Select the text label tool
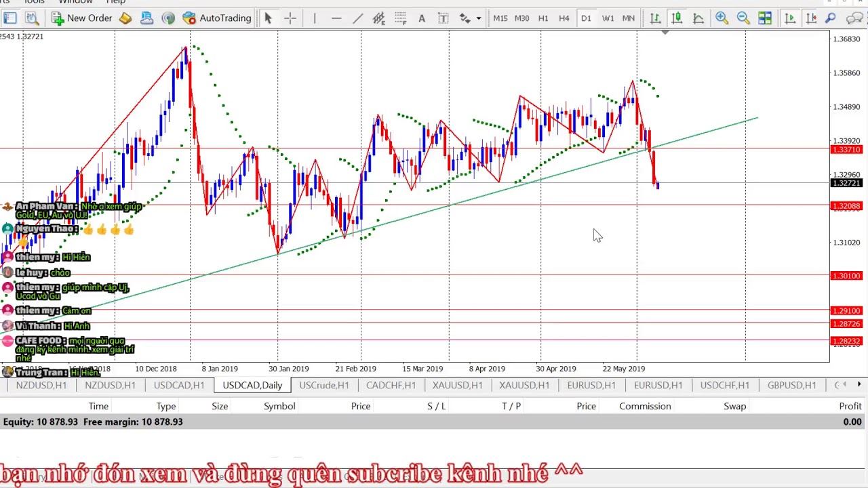868x488 pixels. pos(443,18)
